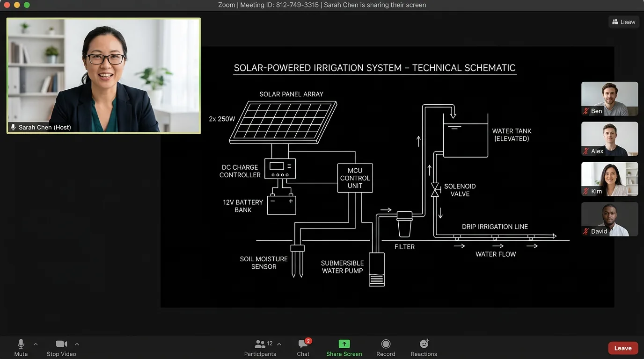The image size is (644, 359).
Task: Click the 'SUBMERSIBLE WATER PUMP' label
Action: 342,267
